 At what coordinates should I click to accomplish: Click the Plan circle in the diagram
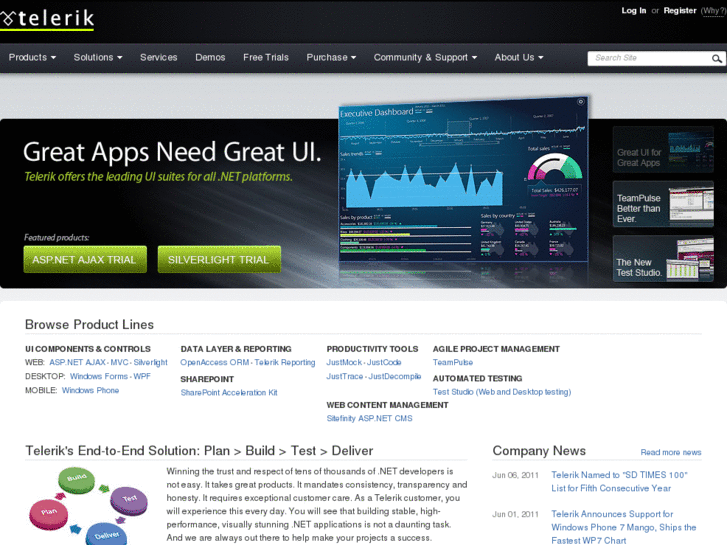click(x=48, y=514)
